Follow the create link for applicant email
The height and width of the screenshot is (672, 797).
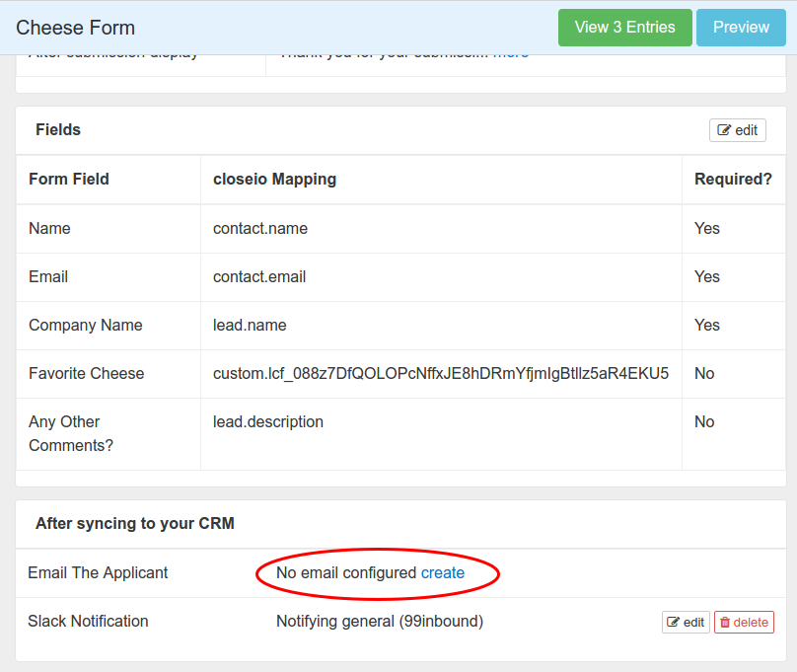point(443,572)
